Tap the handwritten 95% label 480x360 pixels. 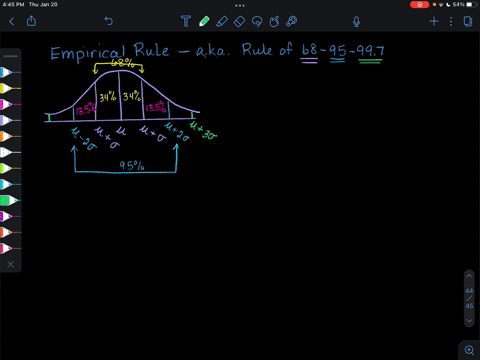(132, 165)
